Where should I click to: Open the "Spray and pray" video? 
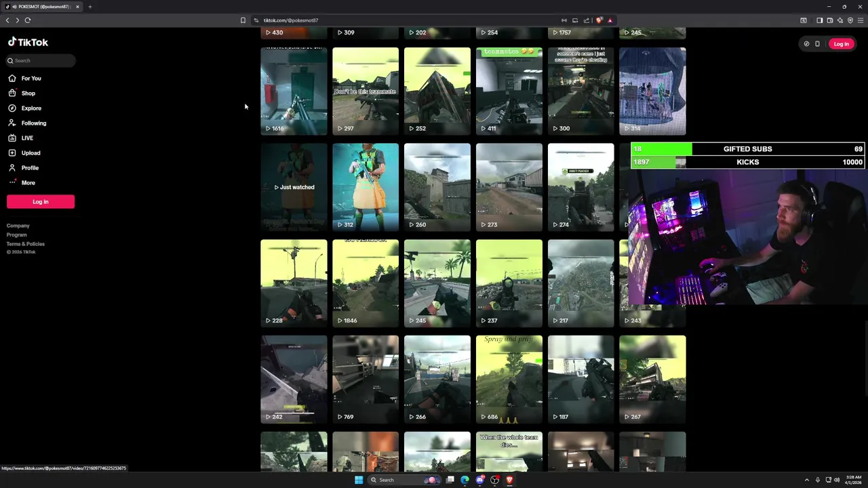(x=509, y=380)
